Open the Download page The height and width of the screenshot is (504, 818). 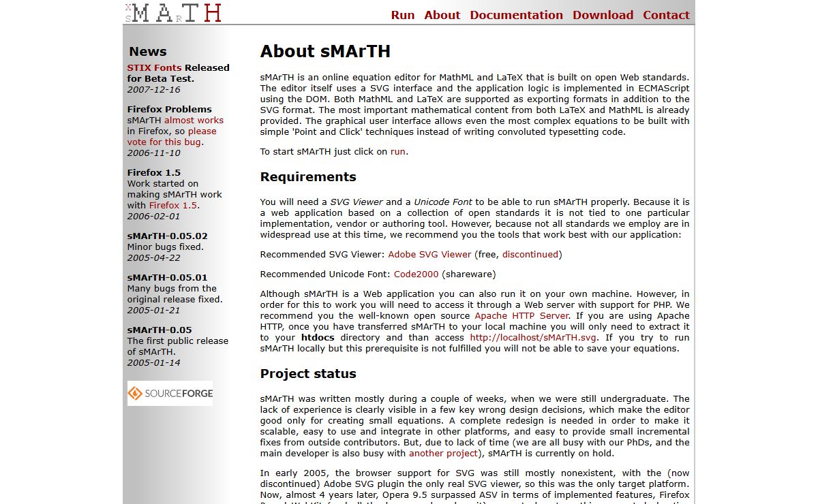603,15
